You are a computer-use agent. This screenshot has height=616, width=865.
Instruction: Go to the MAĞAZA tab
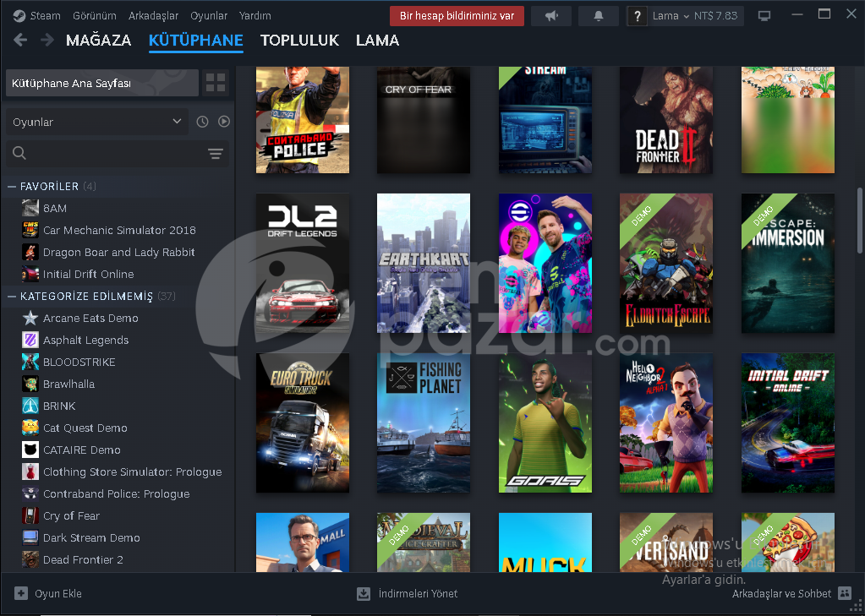click(98, 41)
